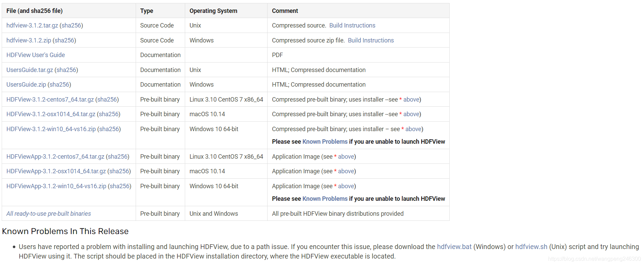Click 'All pre-built HDFView binary distributions provided' text

[x=338, y=214]
